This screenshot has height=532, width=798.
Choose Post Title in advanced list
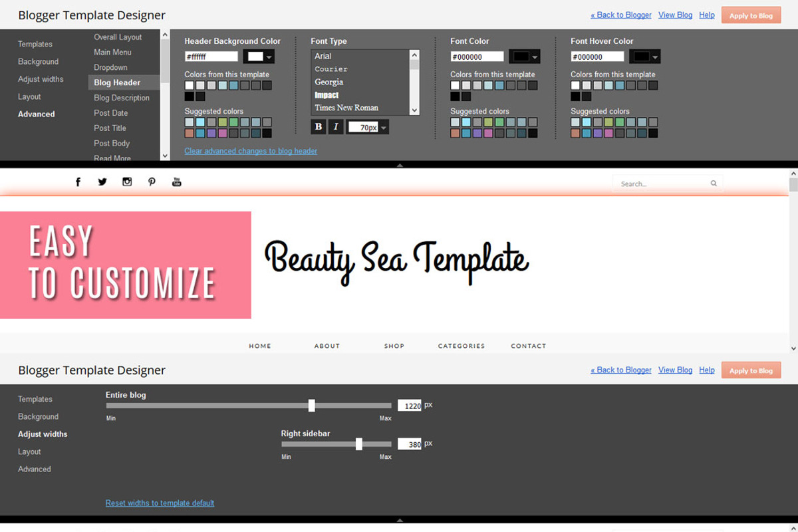[110, 128]
